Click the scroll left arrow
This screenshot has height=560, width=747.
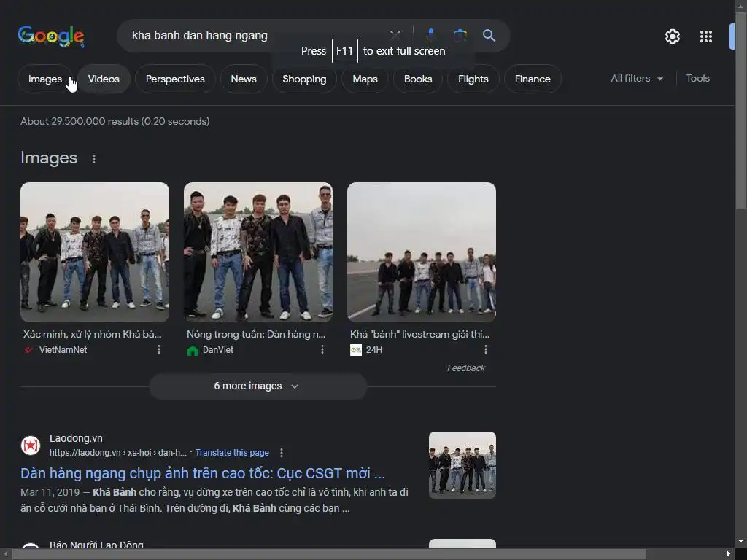click(5, 554)
